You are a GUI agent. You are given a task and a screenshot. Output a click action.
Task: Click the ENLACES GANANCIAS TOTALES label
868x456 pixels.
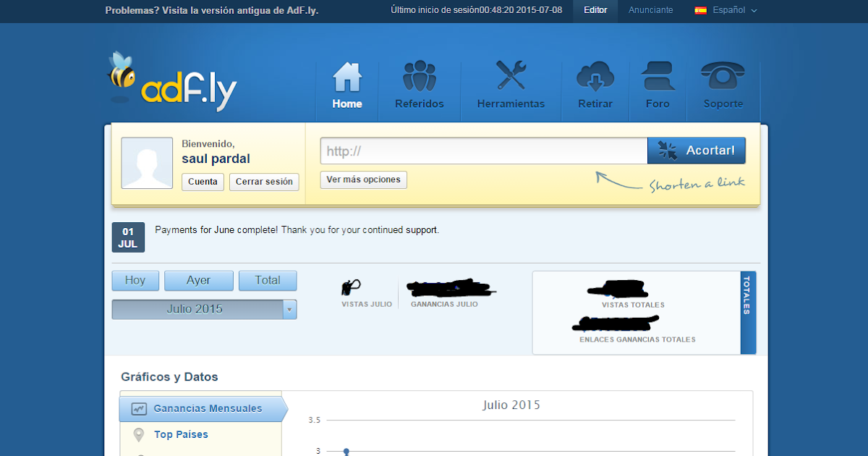tap(637, 339)
